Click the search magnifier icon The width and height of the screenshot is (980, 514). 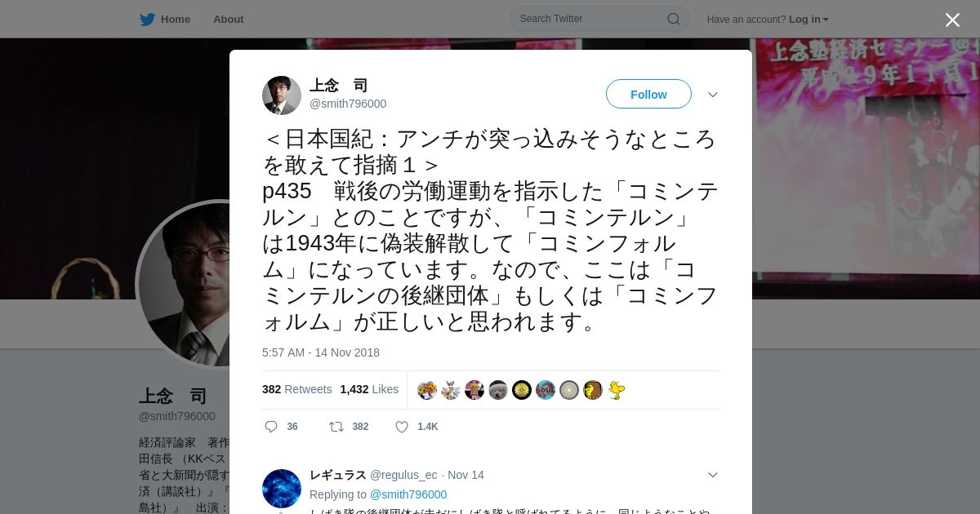pos(674,19)
